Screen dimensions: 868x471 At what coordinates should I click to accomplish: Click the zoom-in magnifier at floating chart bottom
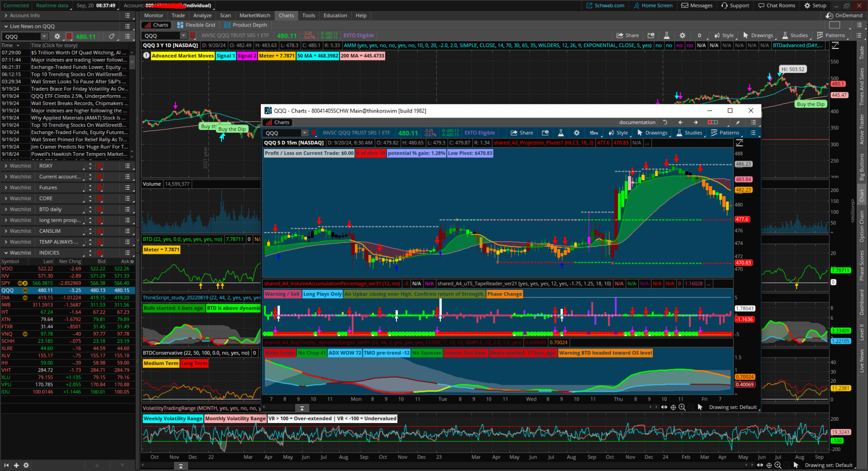pyautogui.click(x=682, y=407)
